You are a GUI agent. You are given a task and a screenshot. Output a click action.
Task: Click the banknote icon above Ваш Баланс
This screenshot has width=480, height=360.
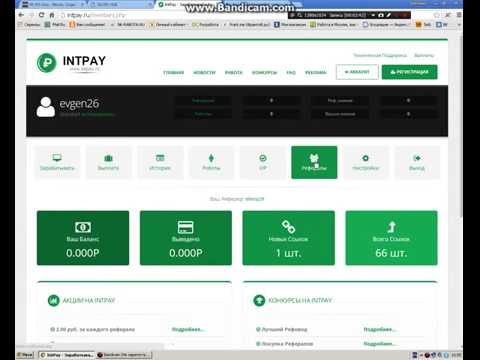[83, 227]
